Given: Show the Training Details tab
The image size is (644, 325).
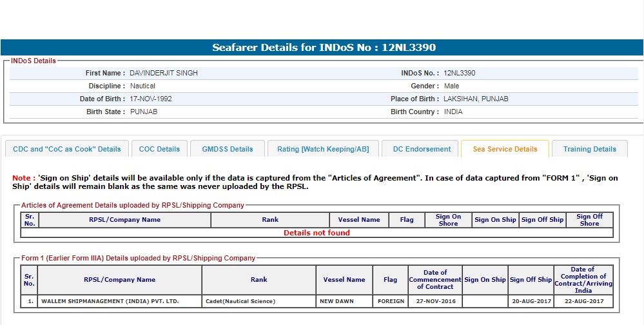Looking at the screenshot, I should [589, 149].
